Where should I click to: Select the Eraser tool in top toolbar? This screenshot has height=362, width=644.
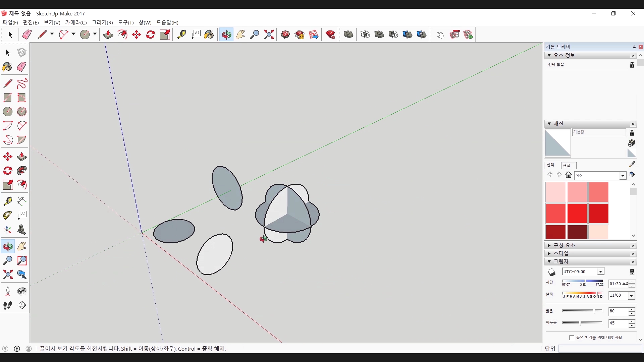point(27,35)
